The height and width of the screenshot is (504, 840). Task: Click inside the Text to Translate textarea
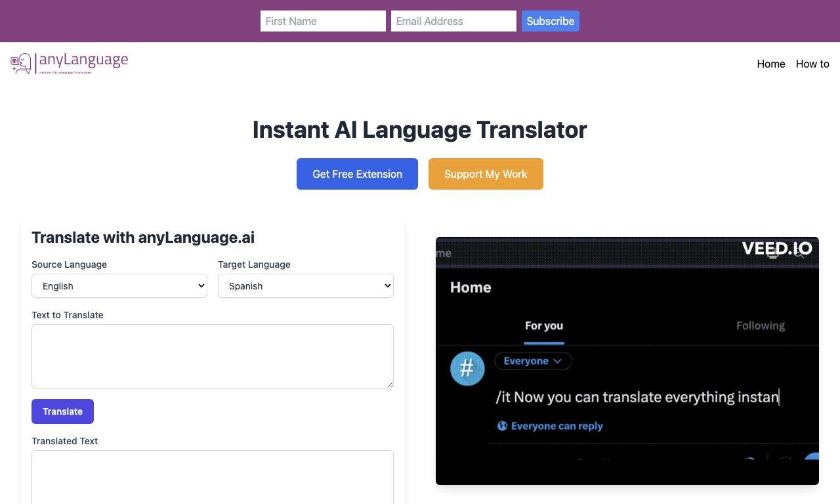coord(213,356)
